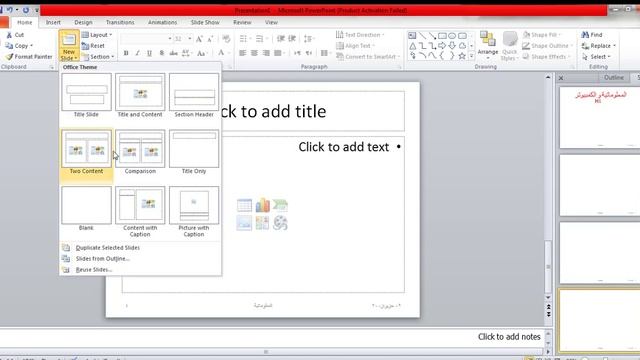Click the Cut scissors icon

click(x=9, y=35)
